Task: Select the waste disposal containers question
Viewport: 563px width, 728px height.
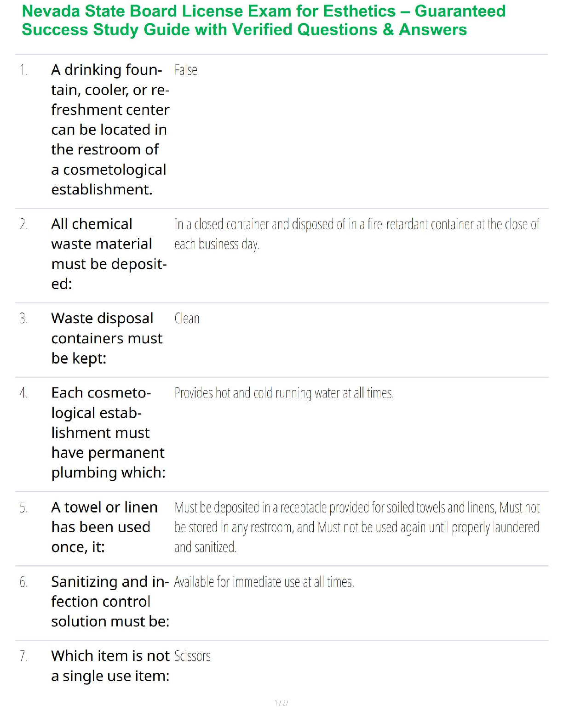Action: click(x=107, y=338)
